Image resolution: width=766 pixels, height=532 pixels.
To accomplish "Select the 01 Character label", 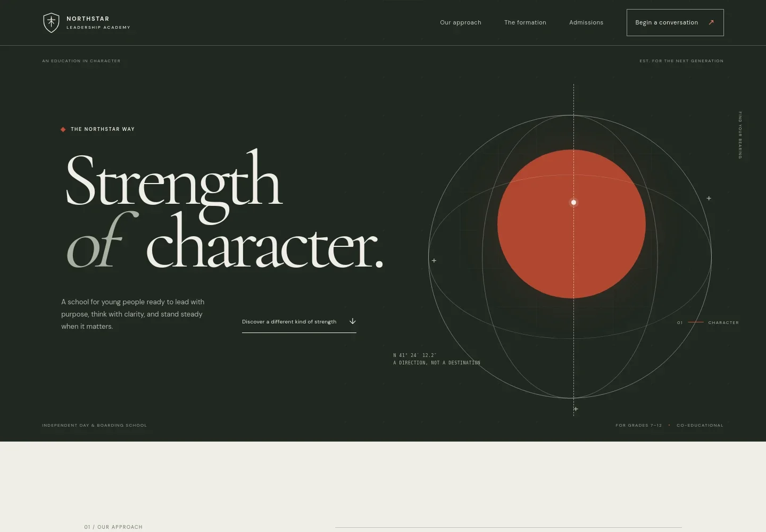I will click(708, 322).
